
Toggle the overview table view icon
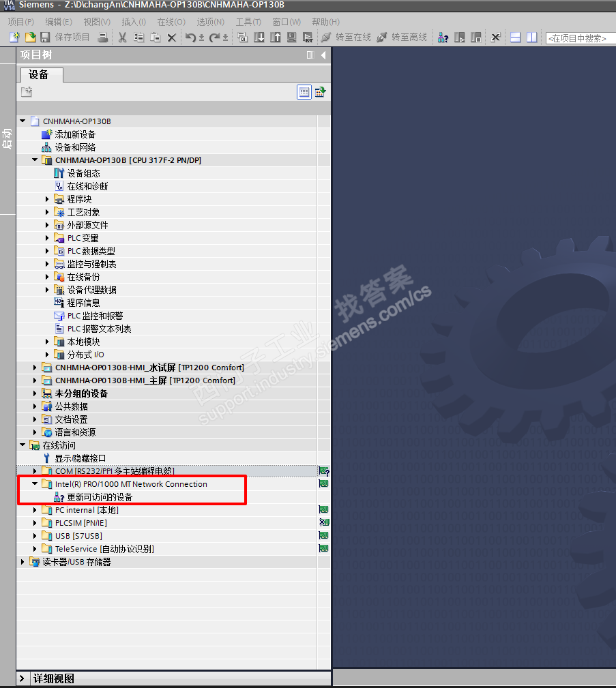point(304,92)
